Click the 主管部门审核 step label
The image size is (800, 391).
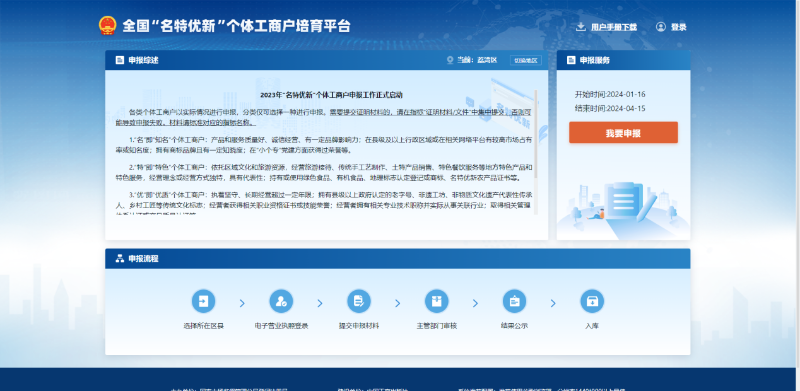437,326
